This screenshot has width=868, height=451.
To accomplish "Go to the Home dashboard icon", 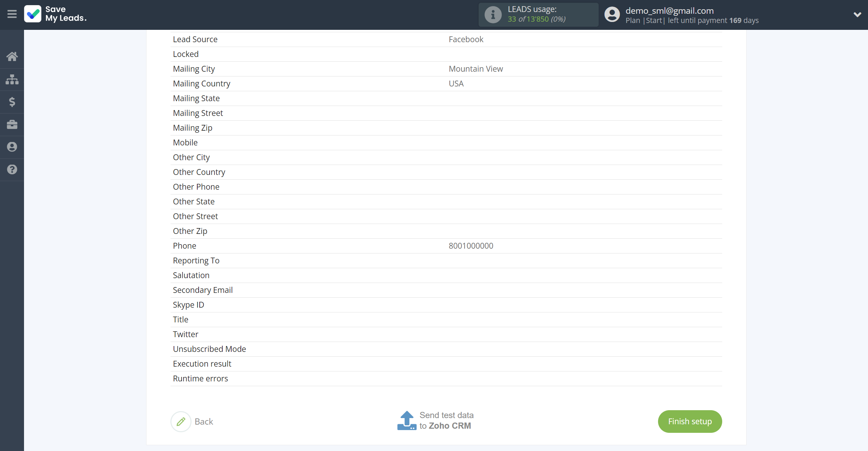I will click(x=12, y=56).
